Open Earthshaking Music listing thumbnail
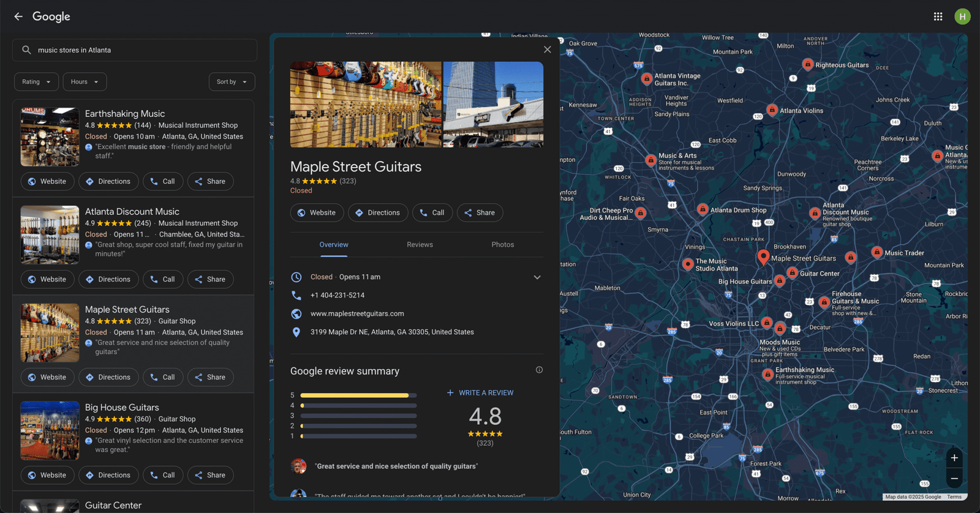This screenshot has width=980, height=513. 50,137
